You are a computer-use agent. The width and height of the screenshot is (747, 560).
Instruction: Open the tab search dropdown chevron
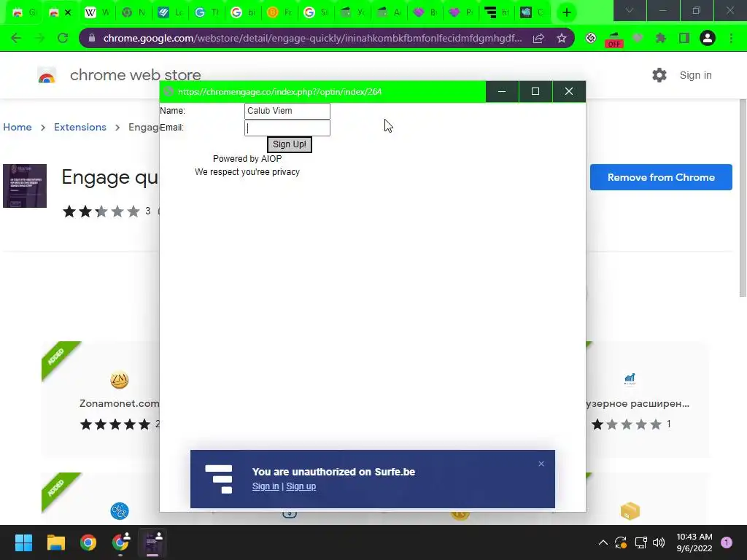point(630,10)
